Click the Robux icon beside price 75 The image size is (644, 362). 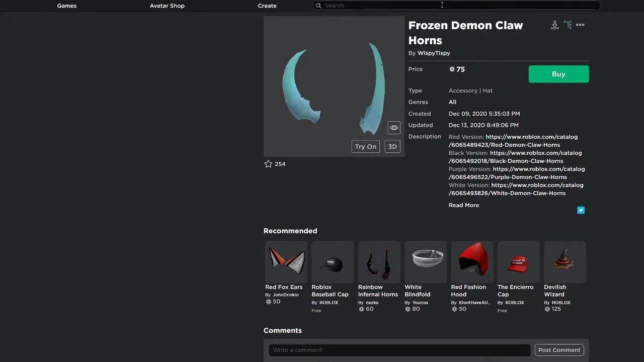click(x=452, y=69)
